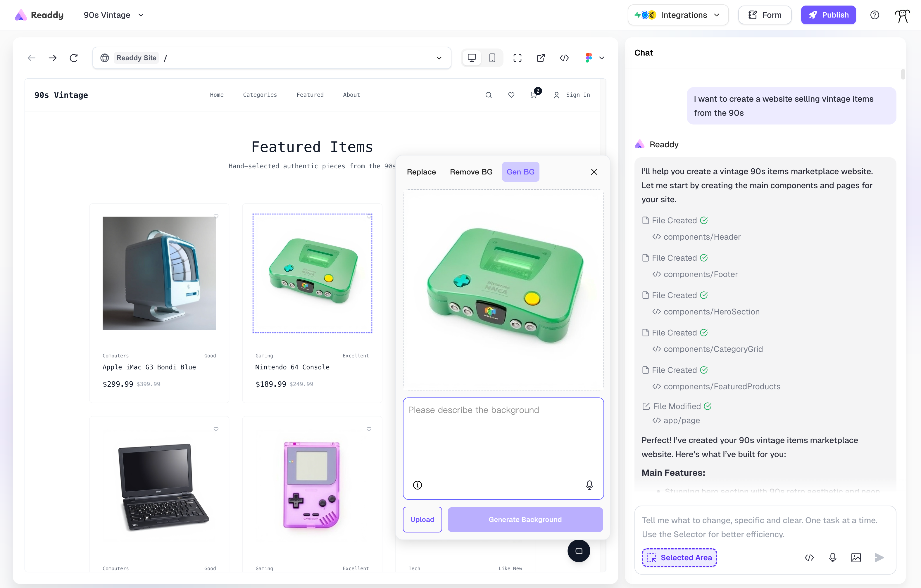Favorite the Apple iMac G3 product

coord(216,216)
